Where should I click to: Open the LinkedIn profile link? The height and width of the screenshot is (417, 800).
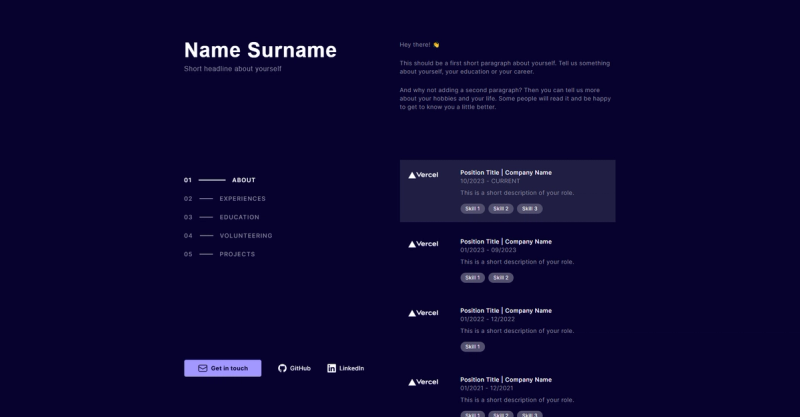(x=346, y=368)
